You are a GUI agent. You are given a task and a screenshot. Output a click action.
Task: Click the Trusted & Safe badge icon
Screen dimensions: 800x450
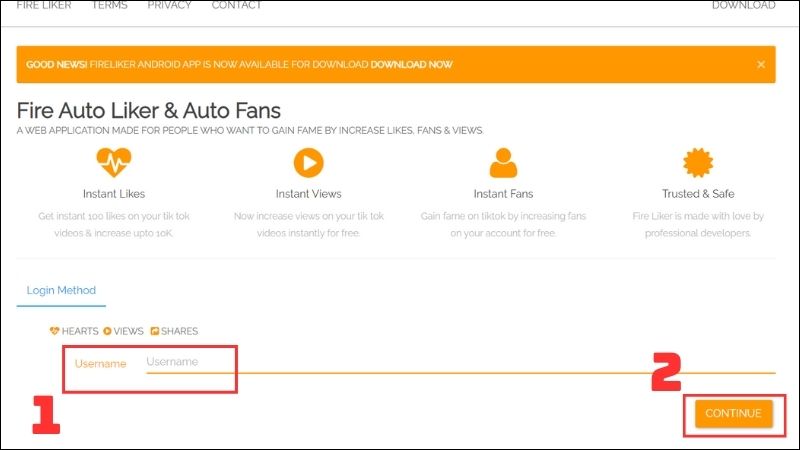(698, 163)
